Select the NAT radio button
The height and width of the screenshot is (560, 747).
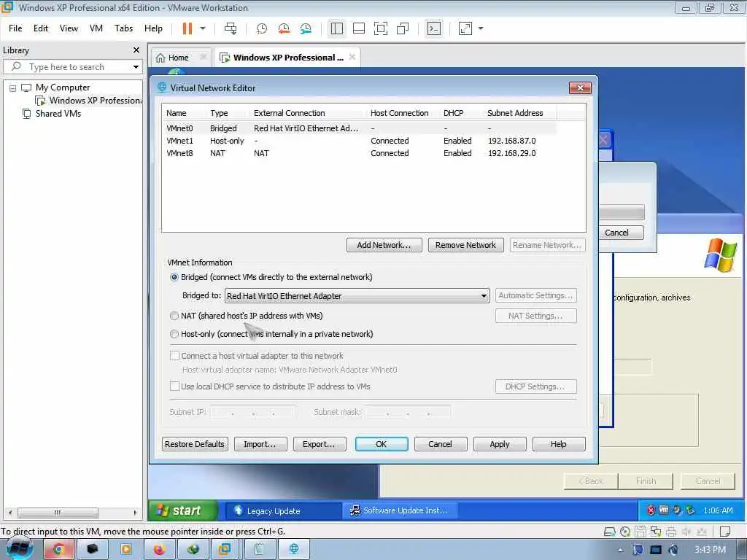click(x=174, y=316)
